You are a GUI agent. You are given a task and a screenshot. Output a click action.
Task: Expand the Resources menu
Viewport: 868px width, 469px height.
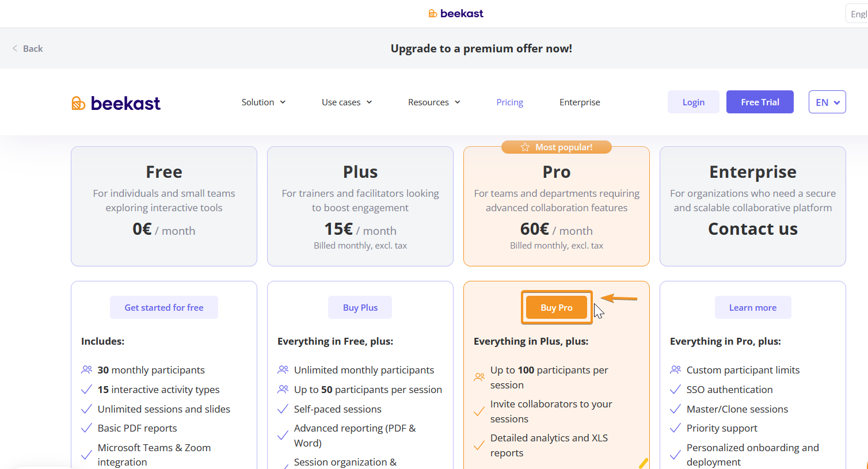(x=434, y=102)
